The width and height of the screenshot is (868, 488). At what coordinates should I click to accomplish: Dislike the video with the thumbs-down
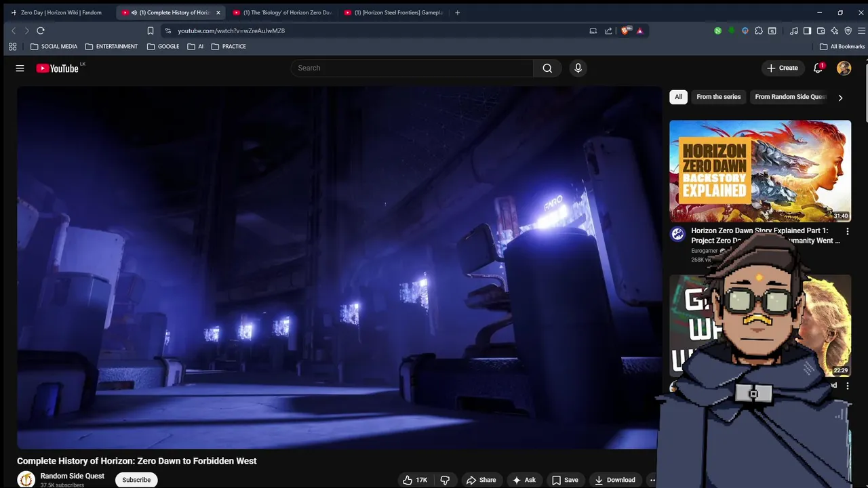(445, 480)
